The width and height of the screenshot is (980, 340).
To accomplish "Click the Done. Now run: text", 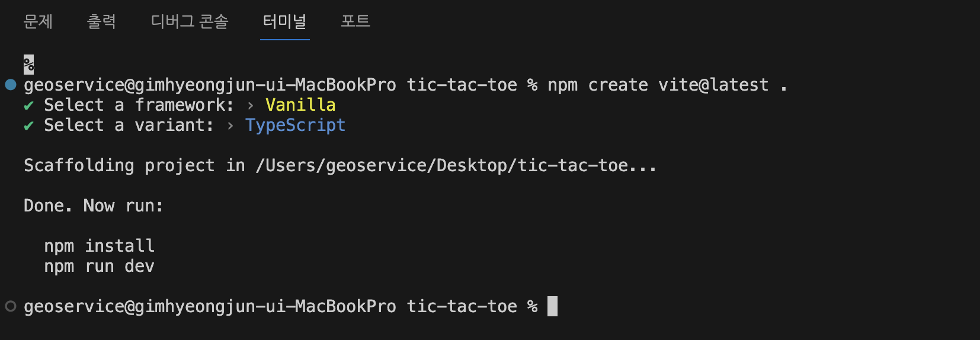I will pyautogui.click(x=94, y=206).
